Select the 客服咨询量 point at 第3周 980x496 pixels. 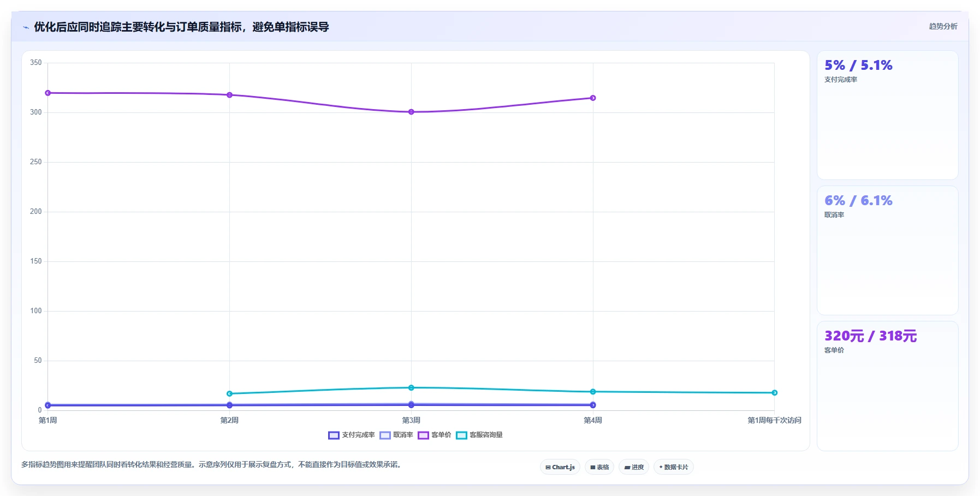point(411,387)
